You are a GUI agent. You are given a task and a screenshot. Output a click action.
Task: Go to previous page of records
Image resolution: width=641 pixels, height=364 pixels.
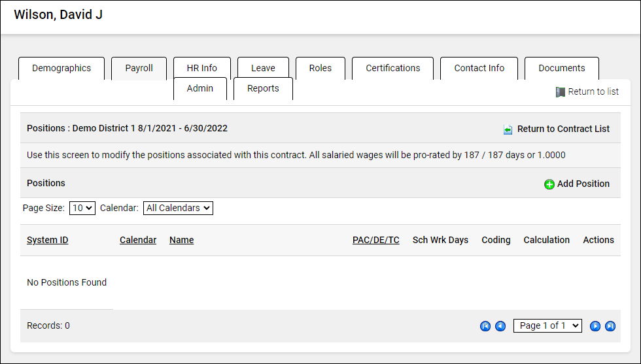tap(500, 326)
